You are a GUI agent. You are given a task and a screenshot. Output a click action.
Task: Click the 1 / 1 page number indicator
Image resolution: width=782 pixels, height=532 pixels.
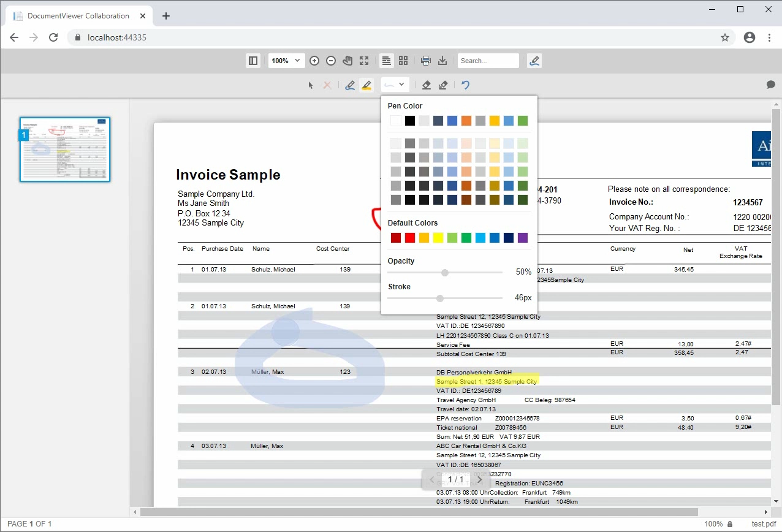[455, 479]
